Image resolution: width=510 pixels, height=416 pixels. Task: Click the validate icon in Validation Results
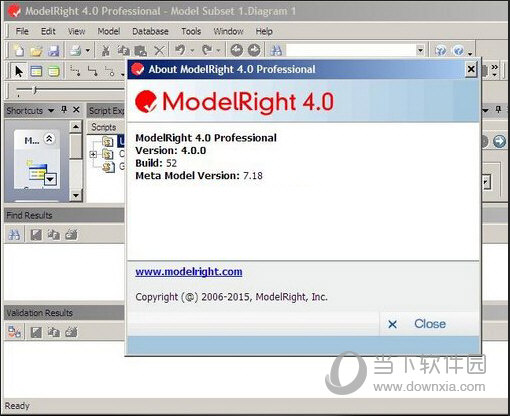coord(14,332)
